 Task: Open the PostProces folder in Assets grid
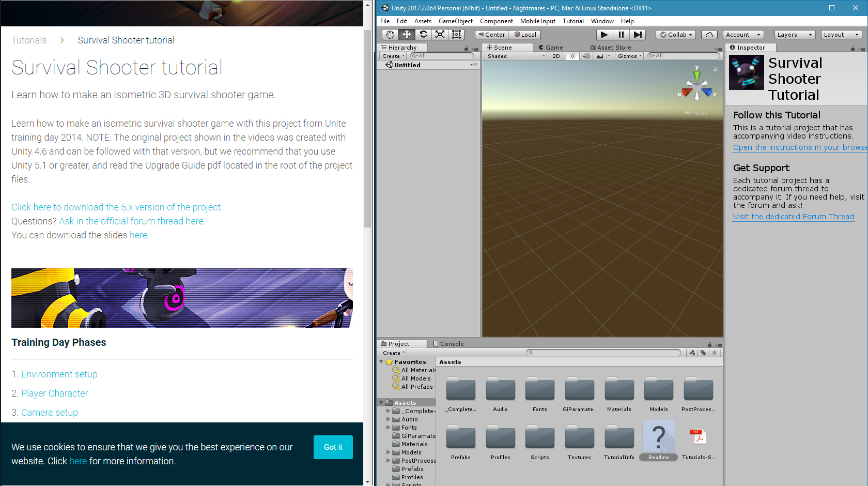pos(698,394)
